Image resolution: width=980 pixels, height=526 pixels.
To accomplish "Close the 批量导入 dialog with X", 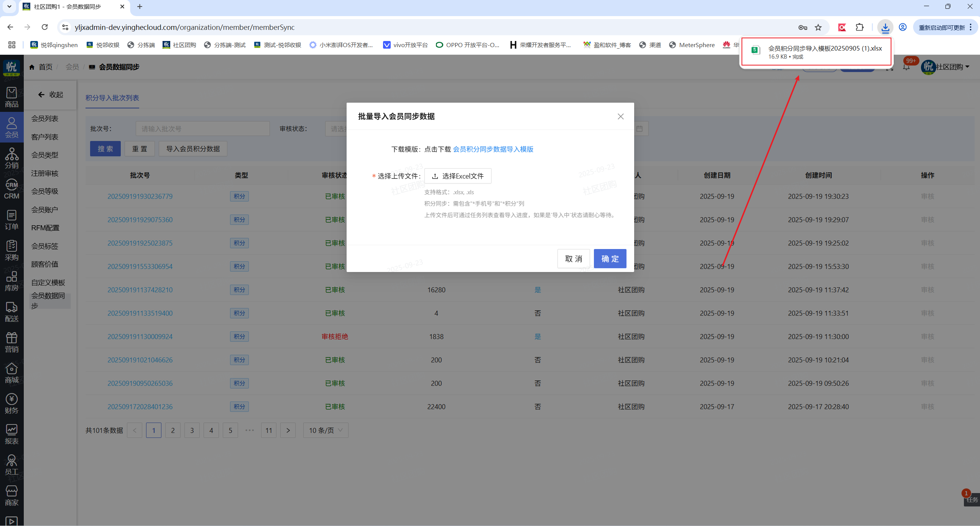I will [620, 116].
